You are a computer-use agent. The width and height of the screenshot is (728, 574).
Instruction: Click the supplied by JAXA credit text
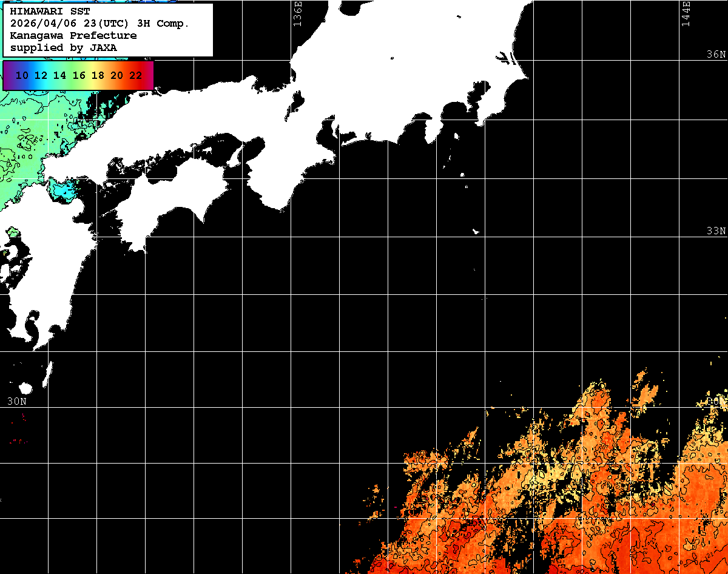(x=64, y=47)
